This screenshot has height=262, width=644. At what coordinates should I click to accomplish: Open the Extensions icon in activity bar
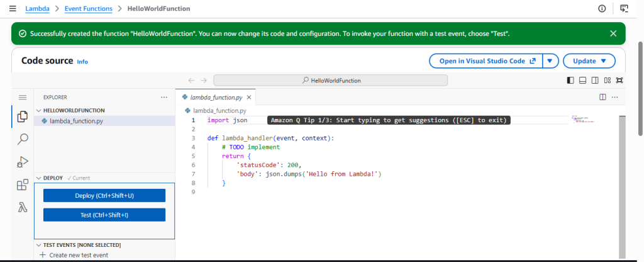click(23, 185)
